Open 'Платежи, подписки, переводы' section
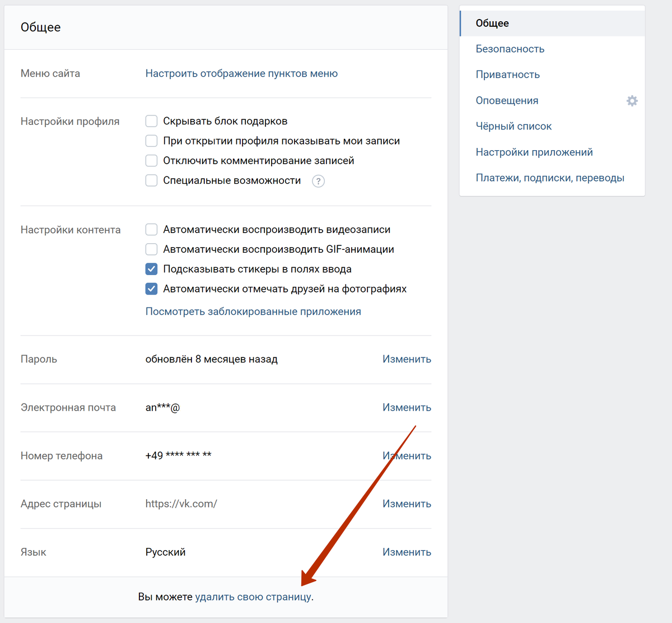The height and width of the screenshot is (623, 672). (549, 178)
